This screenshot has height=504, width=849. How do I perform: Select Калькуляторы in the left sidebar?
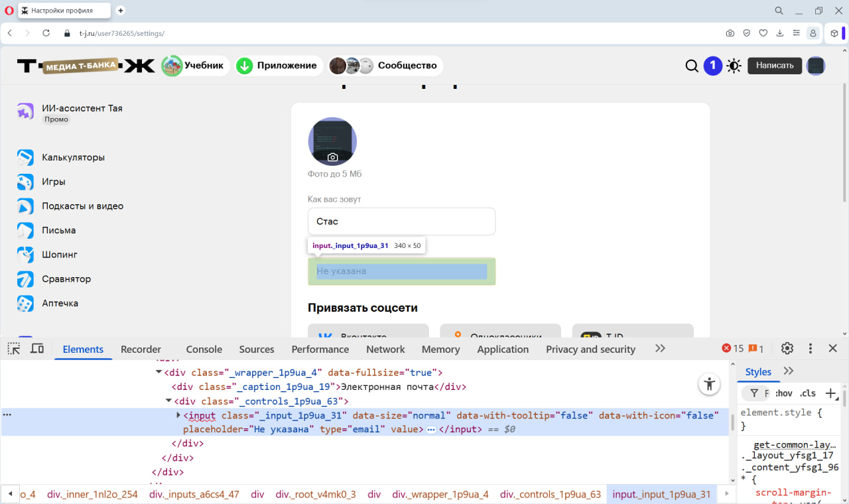pos(72,157)
